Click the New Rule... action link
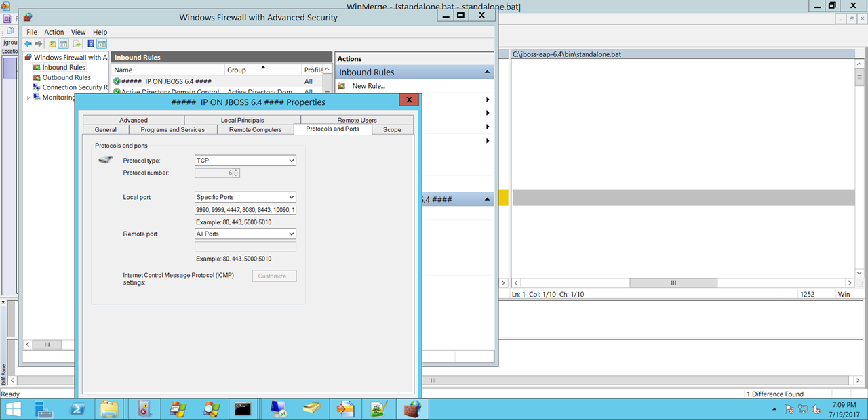The image size is (868, 420). click(369, 86)
